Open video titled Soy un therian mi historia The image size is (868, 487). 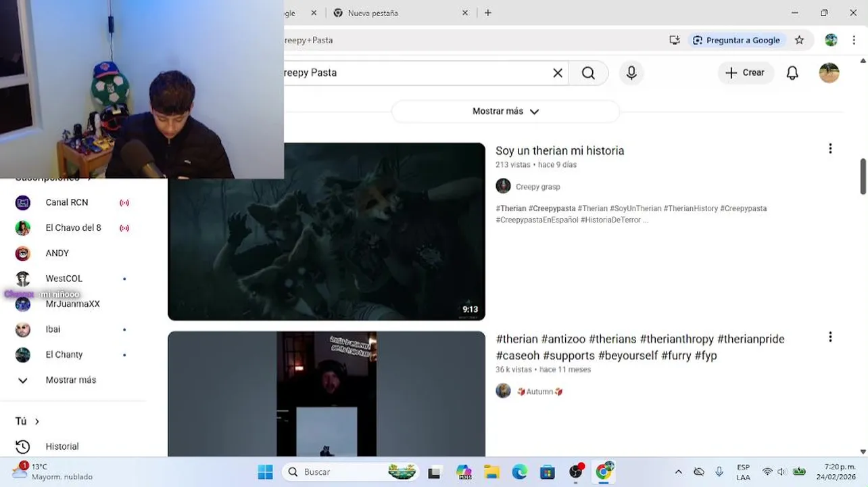click(560, 151)
